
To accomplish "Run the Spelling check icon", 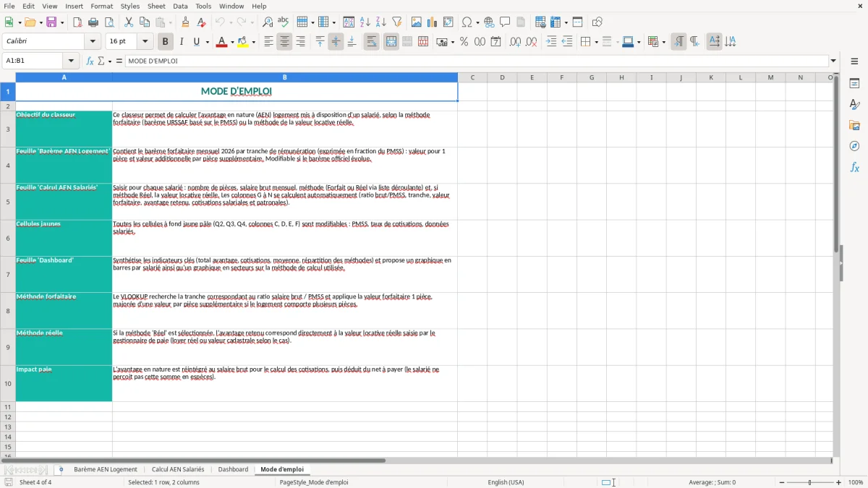I will coord(284,22).
